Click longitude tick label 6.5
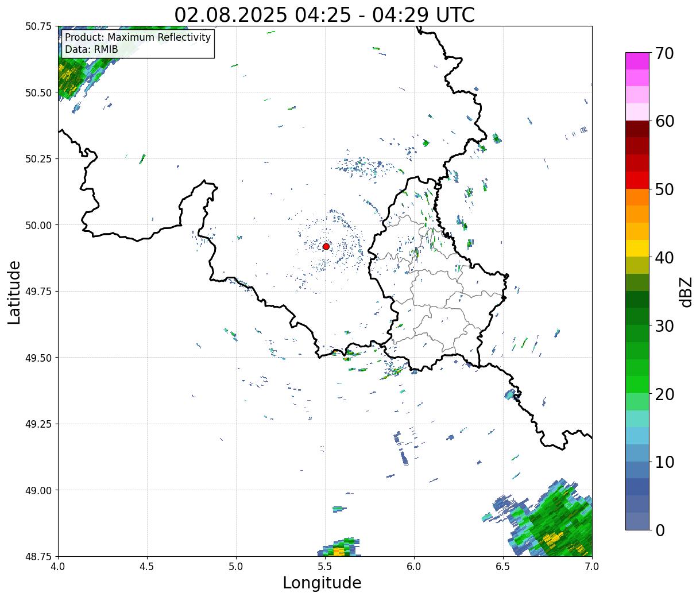The width and height of the screenshot is (700, 597). [503, 567]
